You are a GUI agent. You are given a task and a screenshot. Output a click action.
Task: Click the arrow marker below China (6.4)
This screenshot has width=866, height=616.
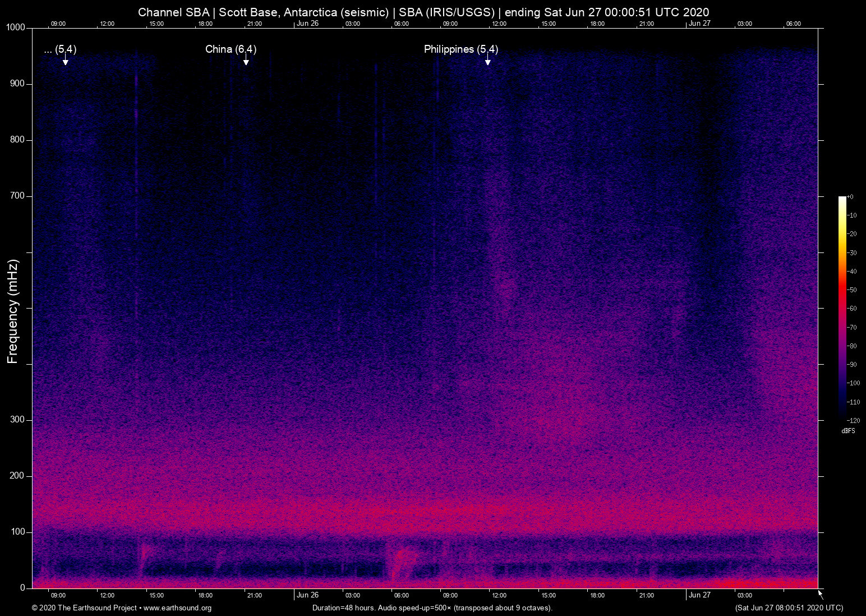click(x=246, y=61)
